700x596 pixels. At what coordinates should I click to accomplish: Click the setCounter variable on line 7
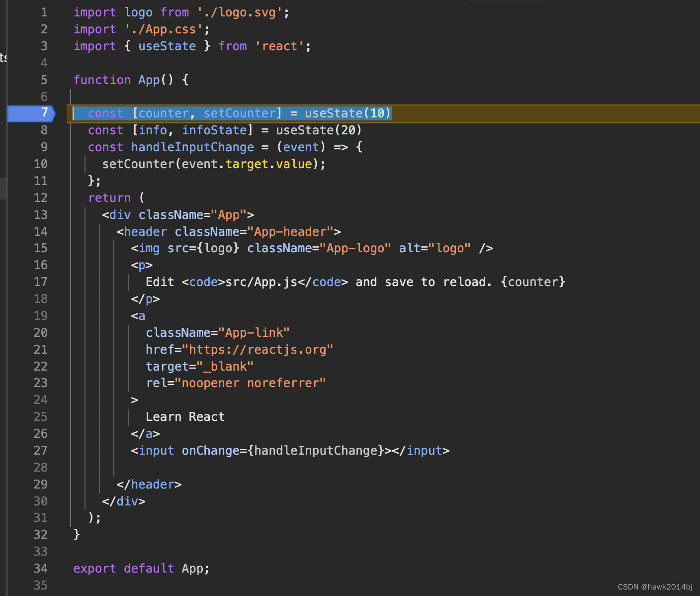(x=240, y=113)
